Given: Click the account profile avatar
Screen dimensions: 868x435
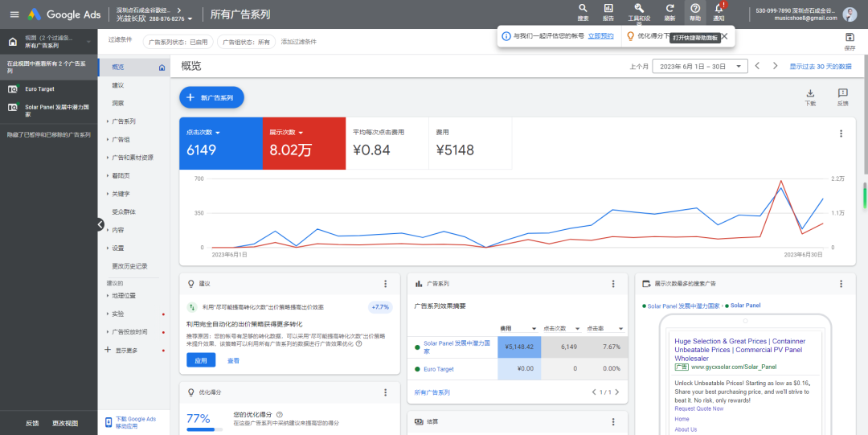Looking at the screenshot, I should tap(850, 14).
